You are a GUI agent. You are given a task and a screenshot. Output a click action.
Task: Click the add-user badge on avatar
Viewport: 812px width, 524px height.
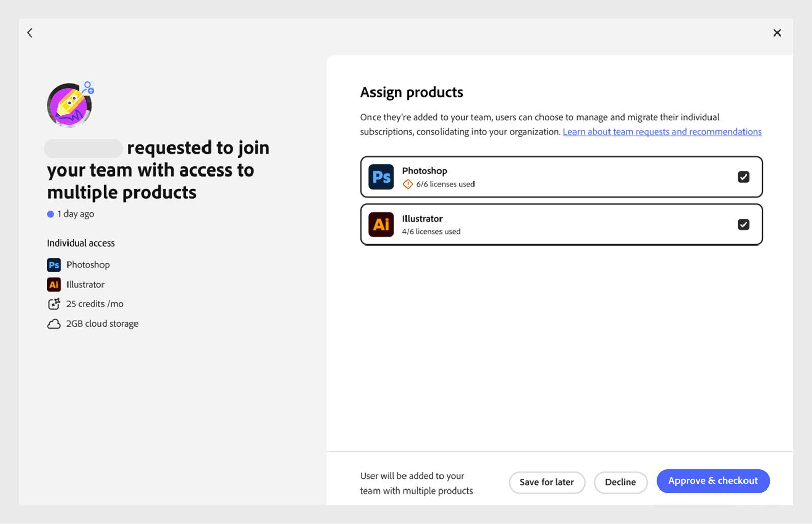pos(89,87)
